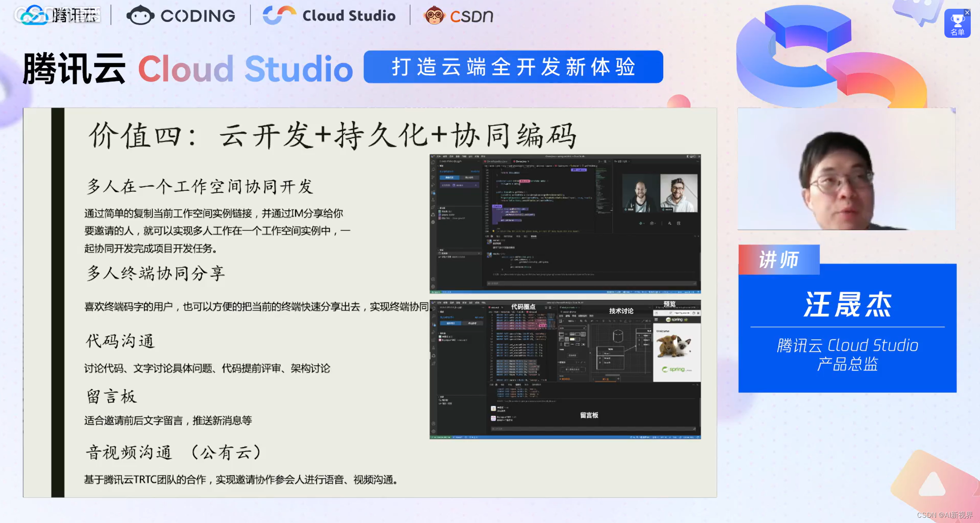Click the Tencent Cloud logo
This screenshot has width=980, height=523.
click(56, 15)
